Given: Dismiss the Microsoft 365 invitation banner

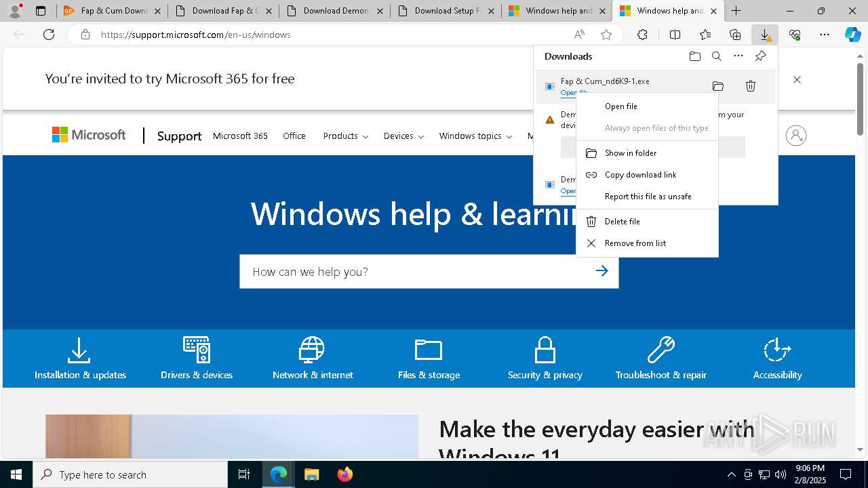Looking at the screenshot, I should coord(797,79).
